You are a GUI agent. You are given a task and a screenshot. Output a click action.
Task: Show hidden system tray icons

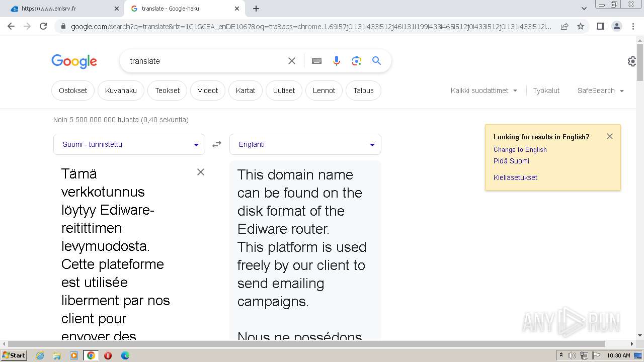[561, 355]
